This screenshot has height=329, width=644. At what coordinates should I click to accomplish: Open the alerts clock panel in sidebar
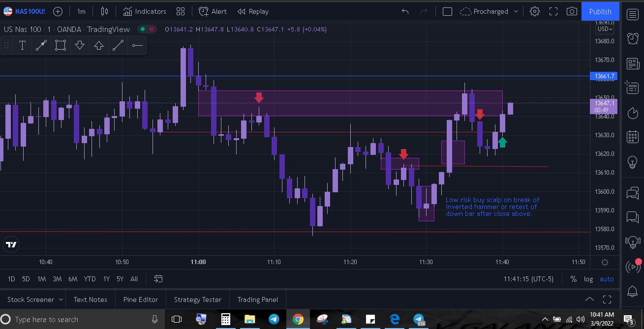[633, 38]
